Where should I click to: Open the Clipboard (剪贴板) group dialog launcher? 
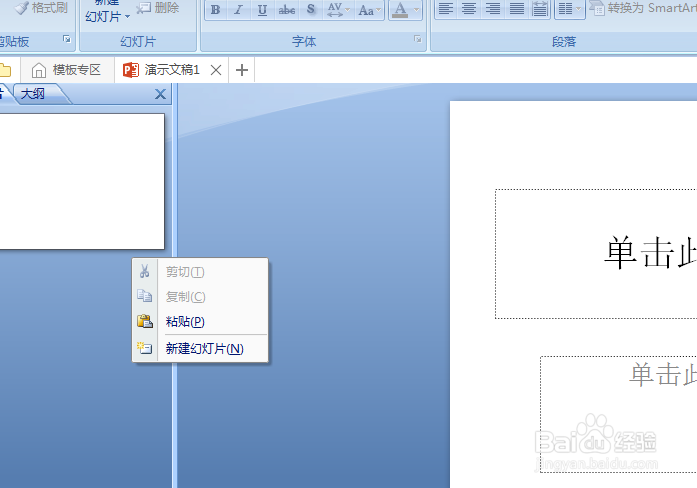pos(67,39)
